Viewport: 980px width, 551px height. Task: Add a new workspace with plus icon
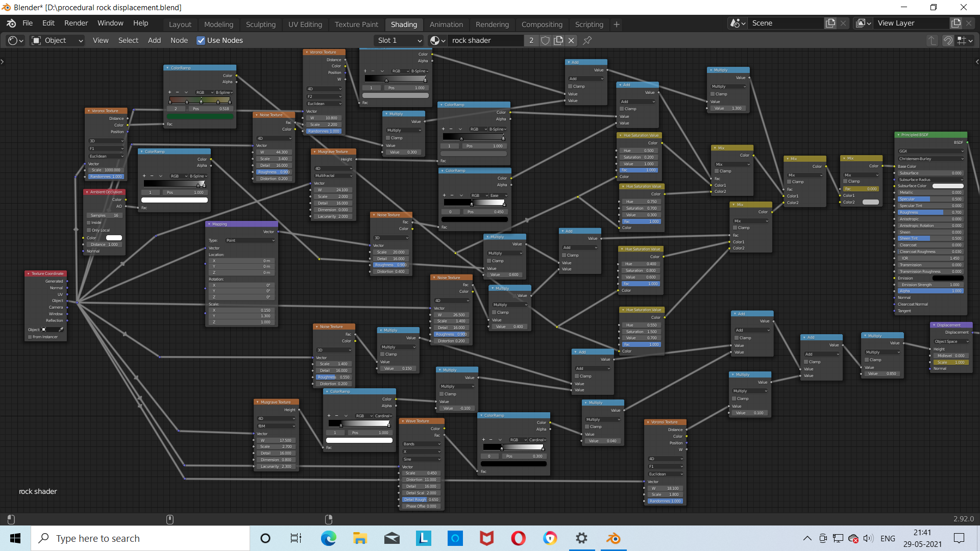(617, 24)
